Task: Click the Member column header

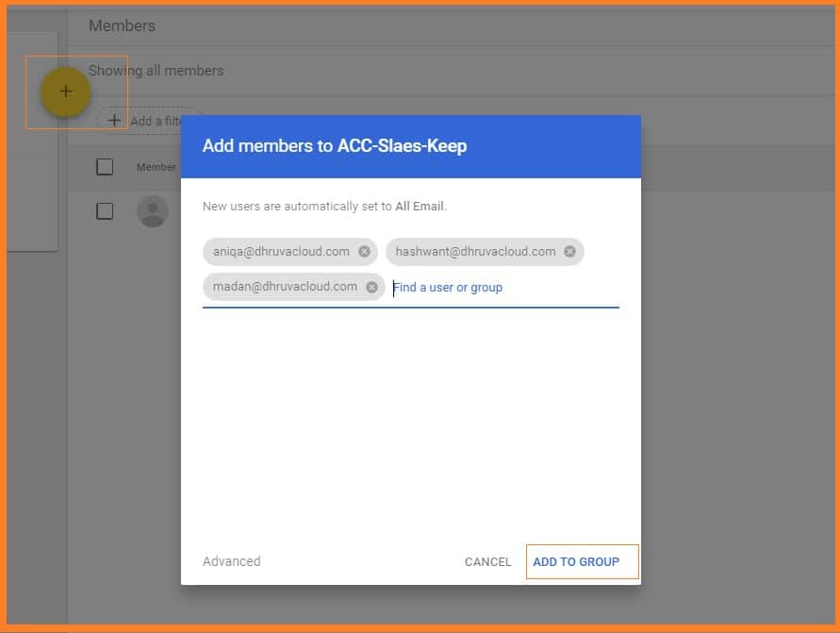Action: coord(156,167)
